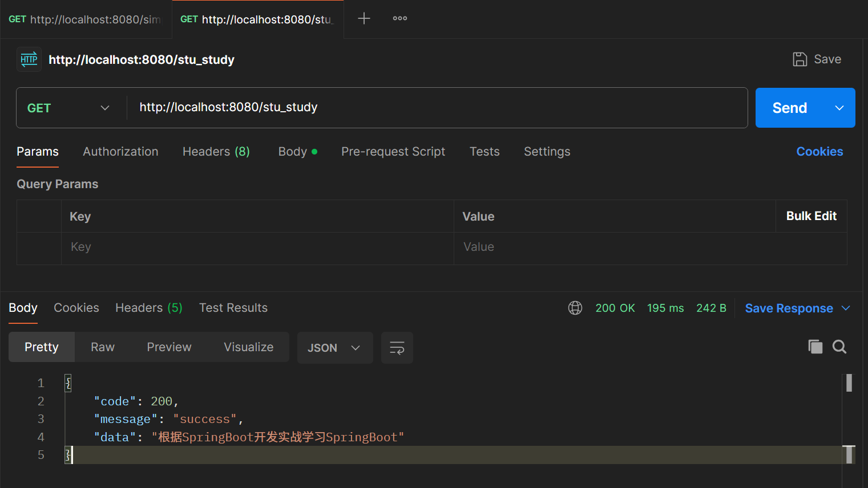Click the "data" line in response body

249,437
